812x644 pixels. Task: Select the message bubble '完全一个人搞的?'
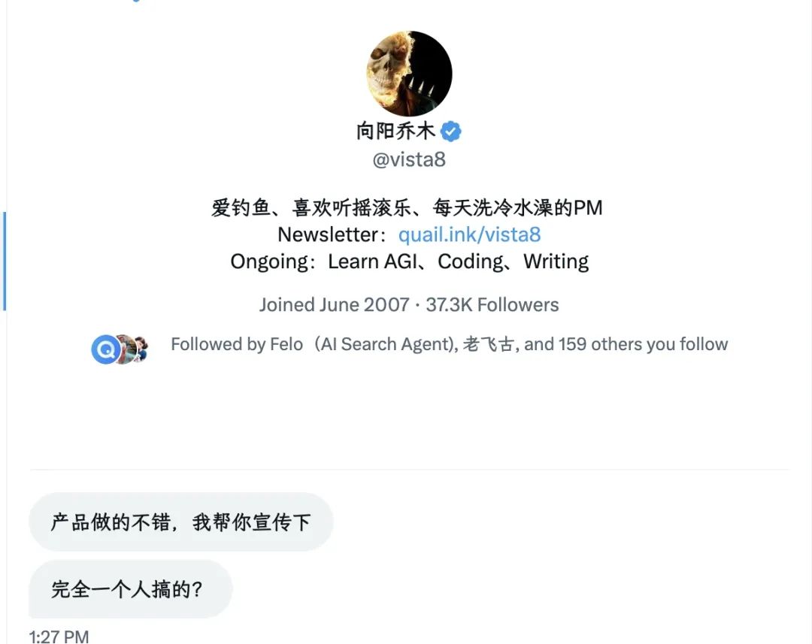(130, 589)
